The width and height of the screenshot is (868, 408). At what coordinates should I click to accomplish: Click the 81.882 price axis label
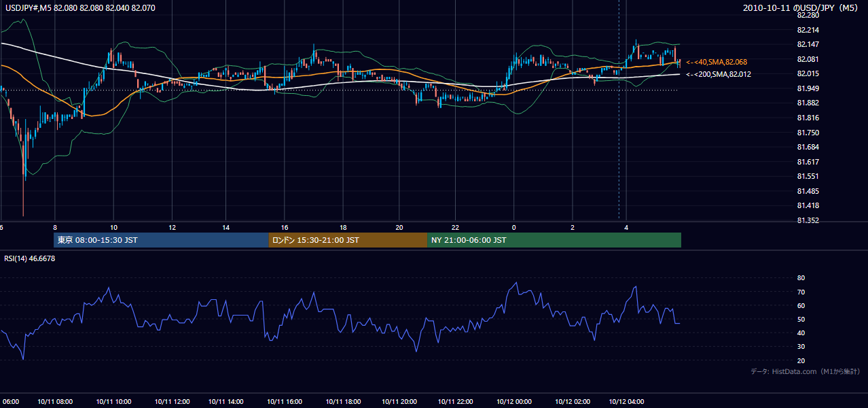pyautogui.click(x=808, y=103)
